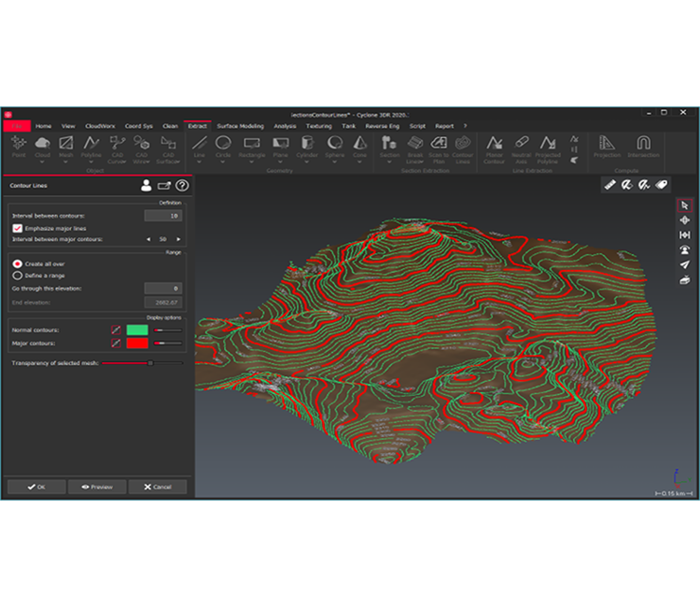
Task: Click Interval between contours input field
Action: pyautogui.click(x=163, y=216)
